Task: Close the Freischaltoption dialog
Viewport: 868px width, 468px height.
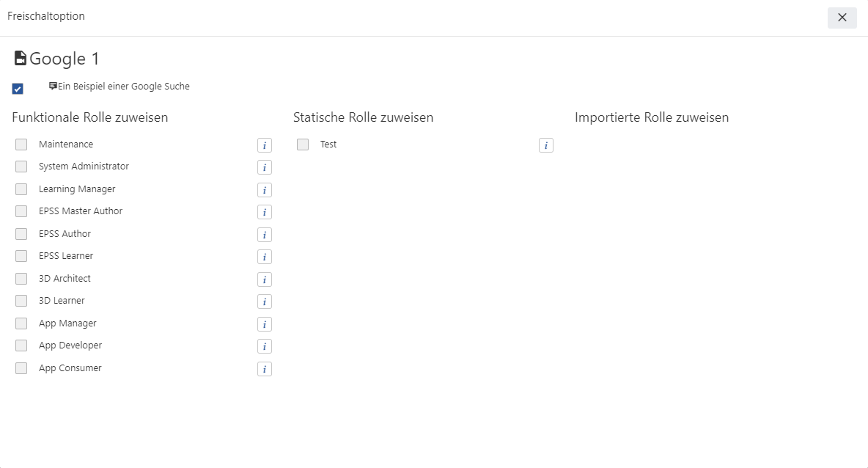Action: (842, 18)
